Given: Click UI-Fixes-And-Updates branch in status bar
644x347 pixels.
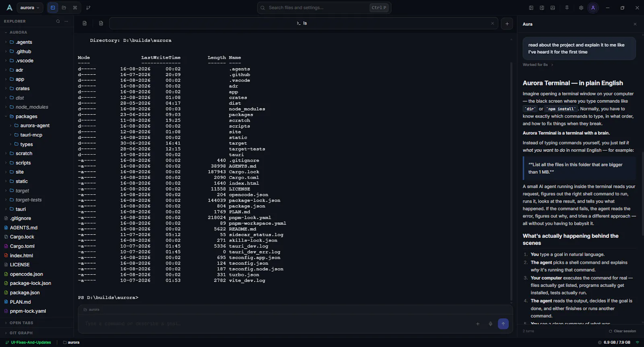Looking at the screenshot, I should (28, 343).
